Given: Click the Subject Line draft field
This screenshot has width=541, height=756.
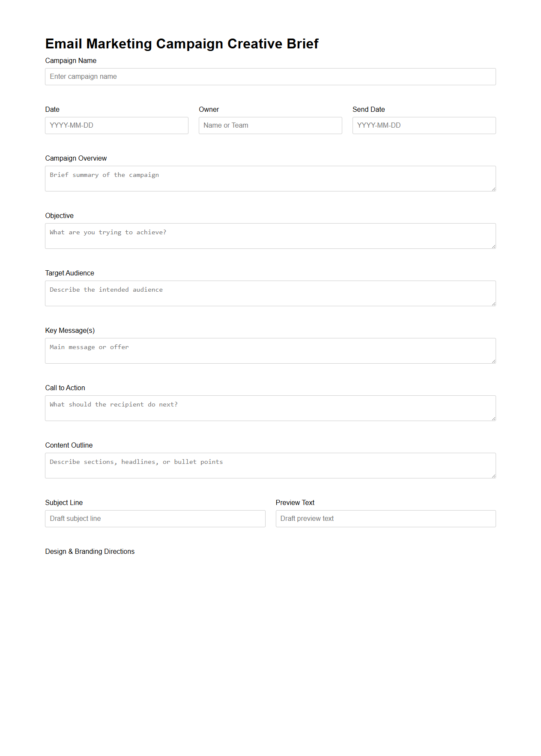Looking at the screenshot, I should pos(155,518).
